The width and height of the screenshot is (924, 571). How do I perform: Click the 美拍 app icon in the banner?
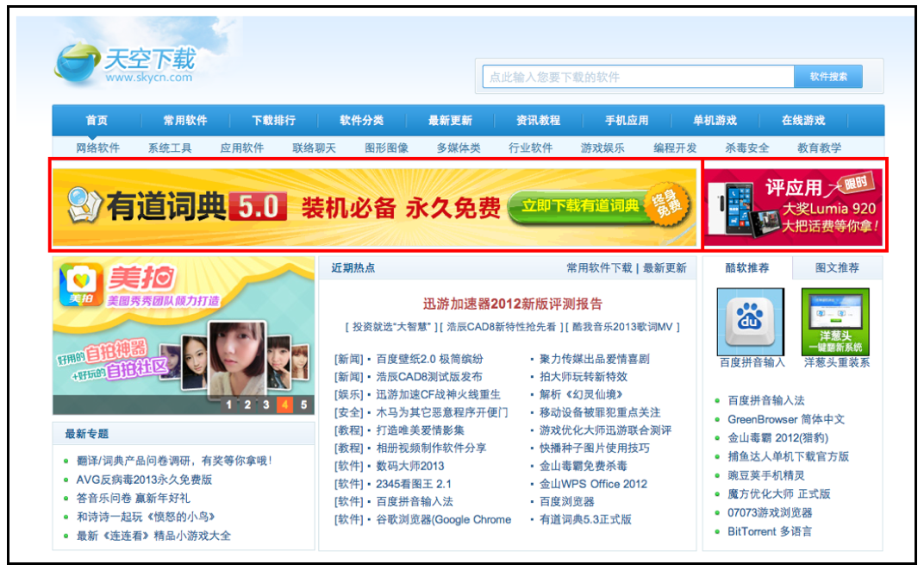(x=81, y=285)
